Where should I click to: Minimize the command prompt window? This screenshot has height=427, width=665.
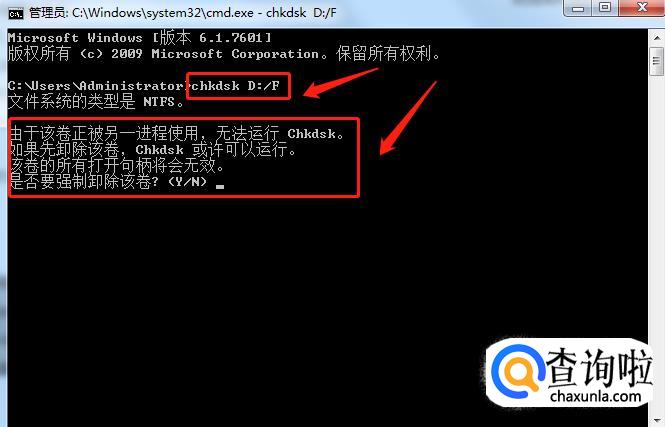click(578, 8)
